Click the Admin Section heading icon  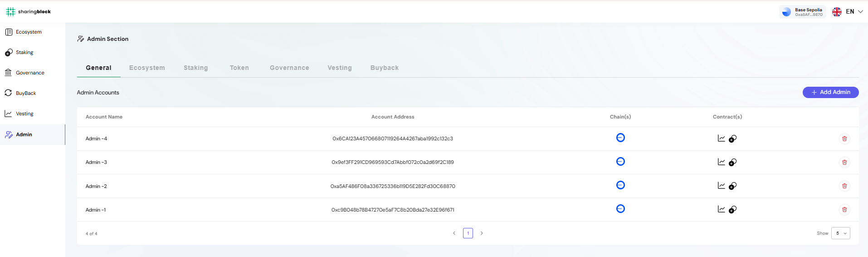[81, 39]
